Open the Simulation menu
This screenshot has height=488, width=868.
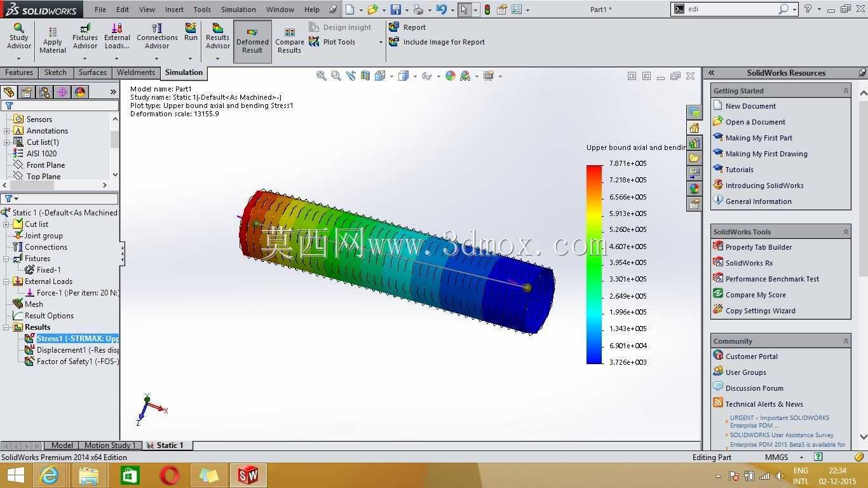click(238, 10)
